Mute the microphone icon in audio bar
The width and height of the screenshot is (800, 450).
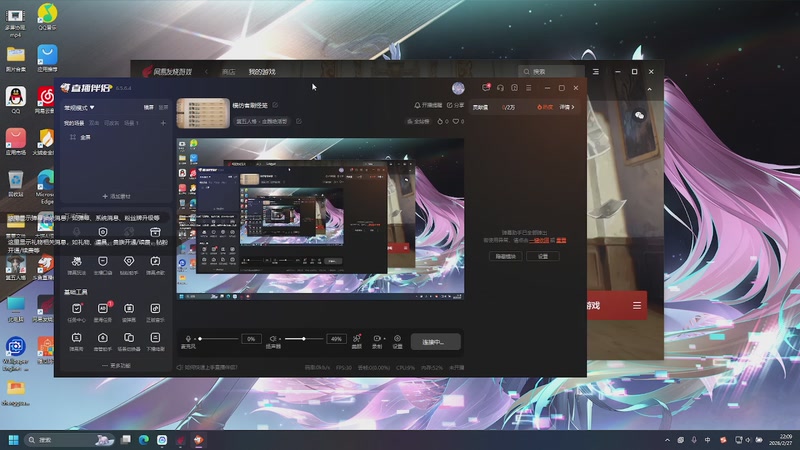(x=188, y=339)
